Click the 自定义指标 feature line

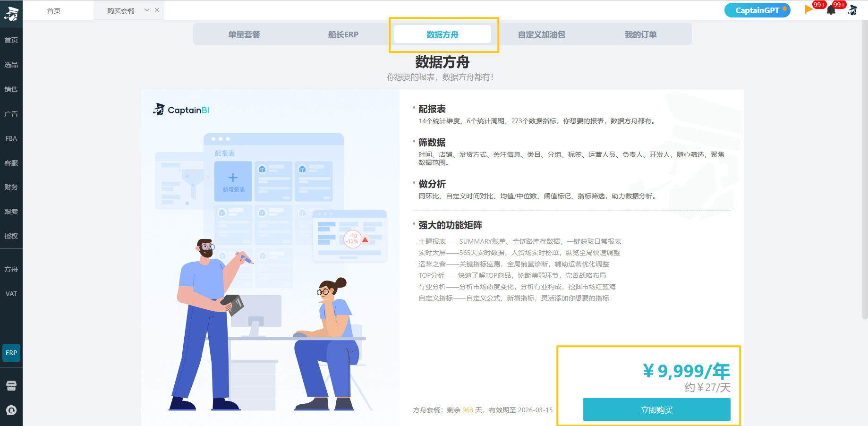(x=514, y=298)
